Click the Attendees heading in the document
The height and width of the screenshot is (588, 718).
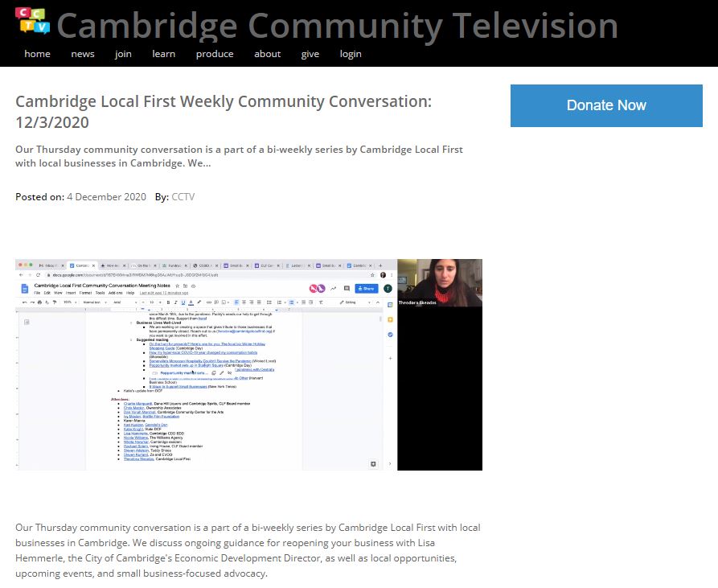pos(120,399)
